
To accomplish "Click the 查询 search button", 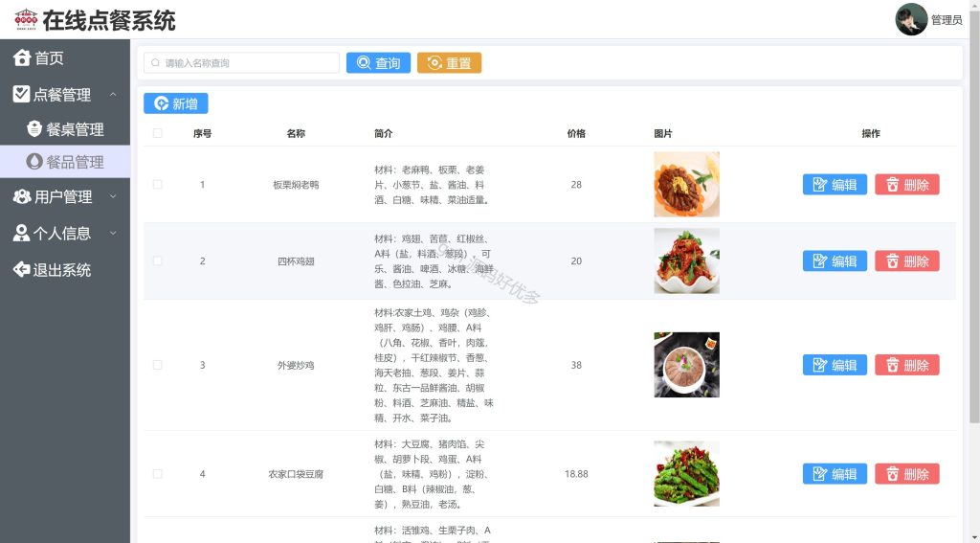I will click(x=378, y=62).
